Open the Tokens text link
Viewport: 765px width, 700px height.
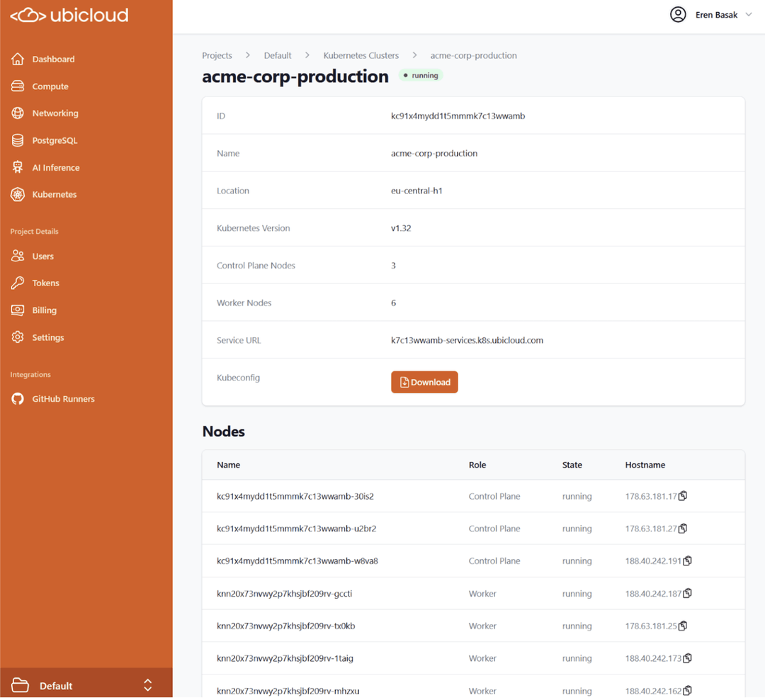tap(45, 283)
